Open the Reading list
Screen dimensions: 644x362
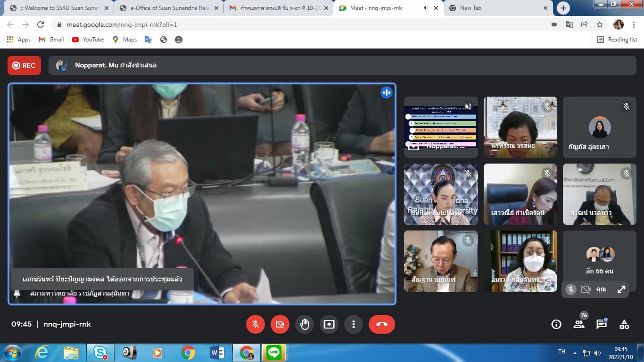click(x=617, y=40)
